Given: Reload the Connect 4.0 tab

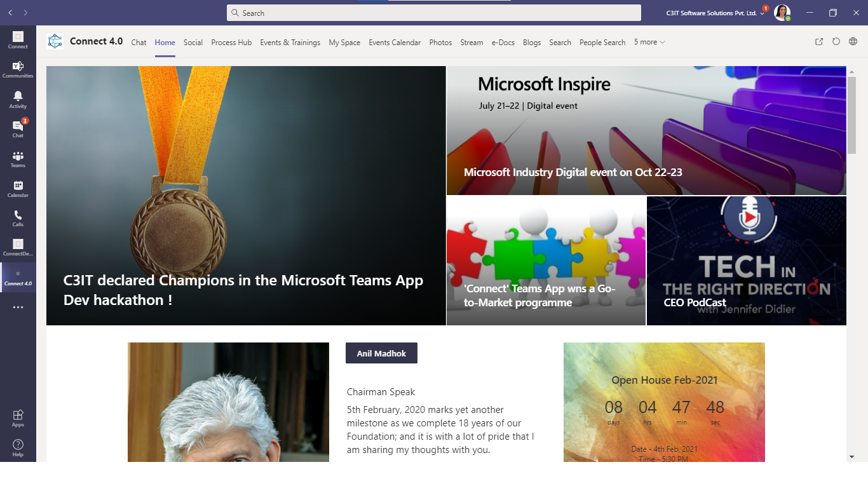Looking at the screenshot, I should (x=836, y=42).
